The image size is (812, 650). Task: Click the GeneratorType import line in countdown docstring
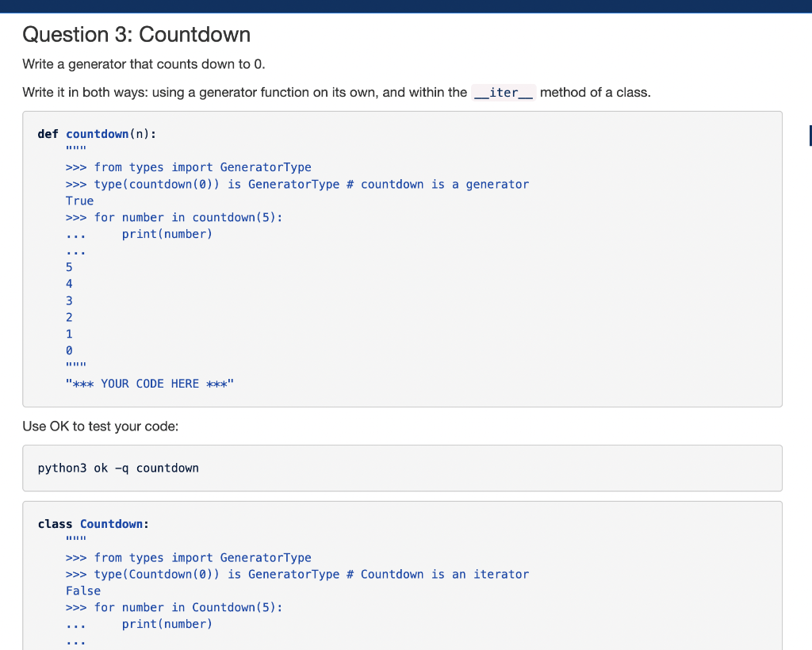pos(188,167)
